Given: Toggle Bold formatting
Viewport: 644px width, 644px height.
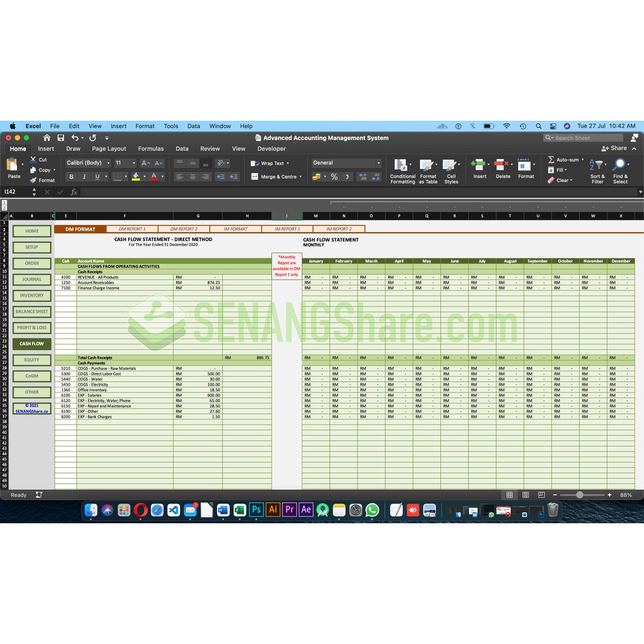Looking at the screenshot, I should click(71, 177).
